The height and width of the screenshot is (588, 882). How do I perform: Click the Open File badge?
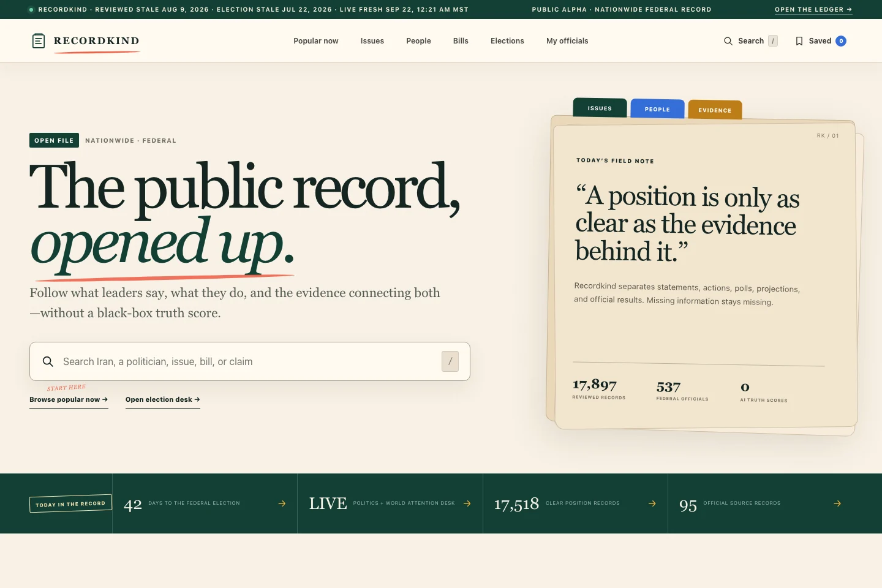pos(54,140)
